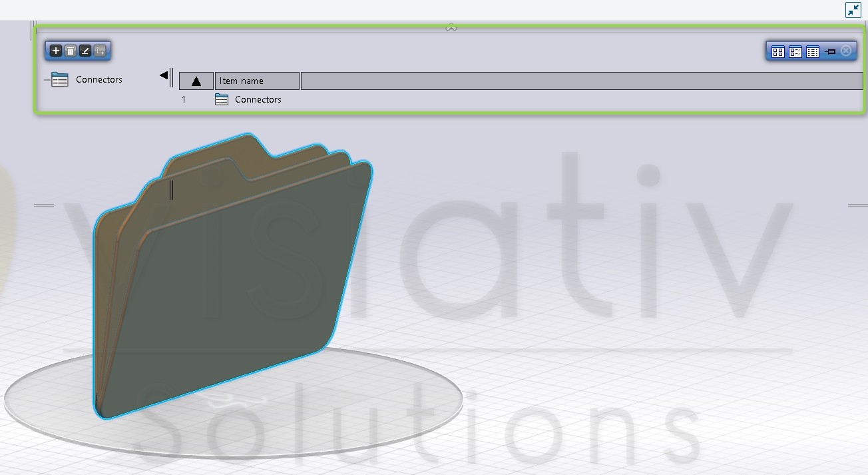Viewport: 868px width, 475px height.
Task: Select the Connectors row in the table
Action: (x=258, y=99)
